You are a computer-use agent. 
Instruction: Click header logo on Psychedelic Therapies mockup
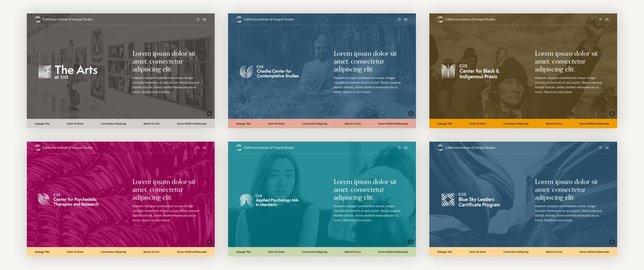click(x=38, y=148)
